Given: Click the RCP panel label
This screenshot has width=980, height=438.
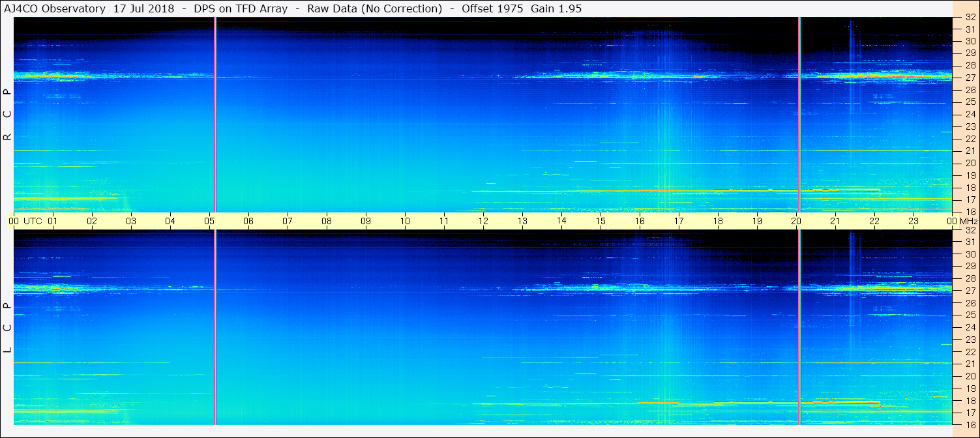Looking at the screenshot, I should pyautogui.click(x=7, y=115).
